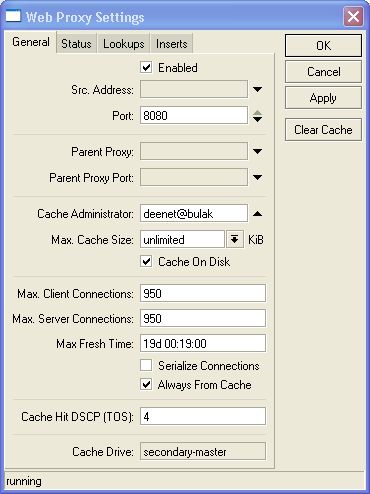Uncheck Cache On Disk
Screen dimensions: 370x494
(146, 262)
